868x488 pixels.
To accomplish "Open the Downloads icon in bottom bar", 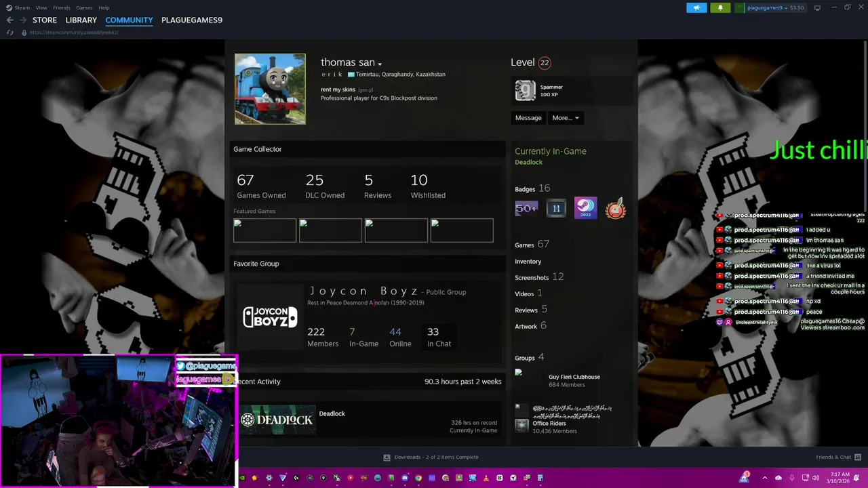I will click(x=387, y=457).
